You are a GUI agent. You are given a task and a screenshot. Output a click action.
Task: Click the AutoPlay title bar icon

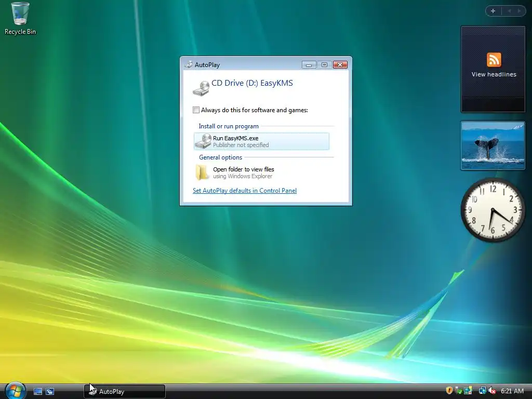click(x=189, y=64)
